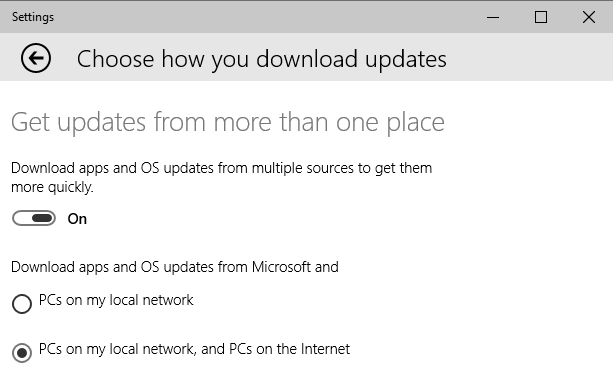Minimize the Settings window

(x=493, y=17)
